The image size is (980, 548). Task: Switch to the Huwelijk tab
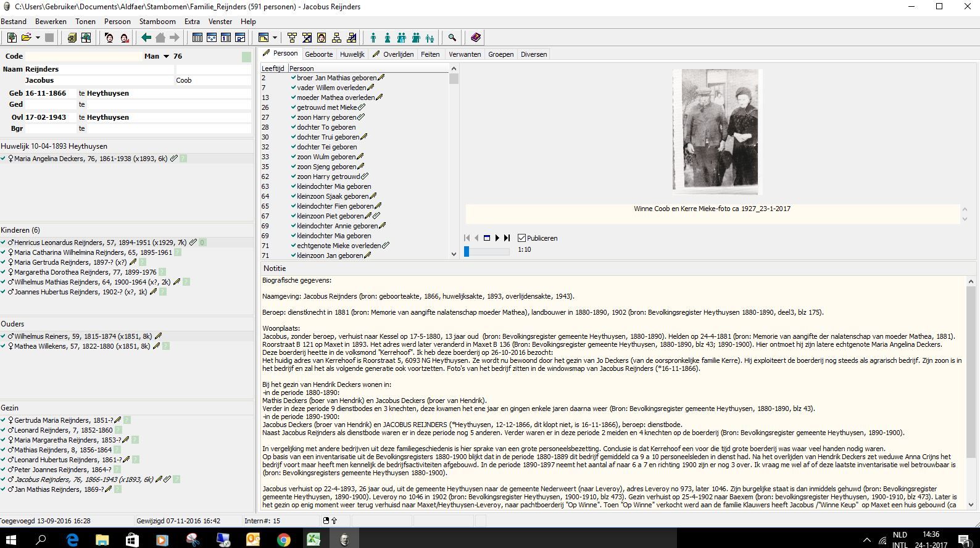[x=352, y=54]
